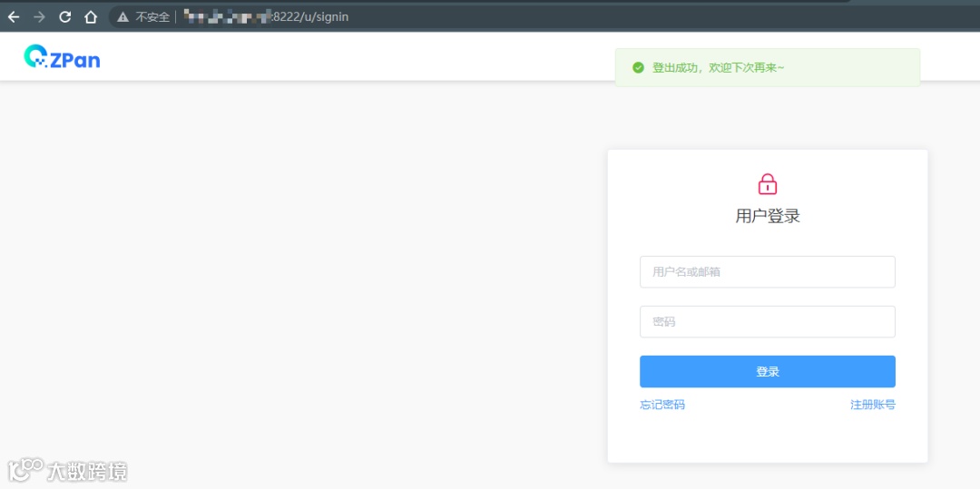Open the browser home page icon
The image size is (980, 489).
pos(91,17)
